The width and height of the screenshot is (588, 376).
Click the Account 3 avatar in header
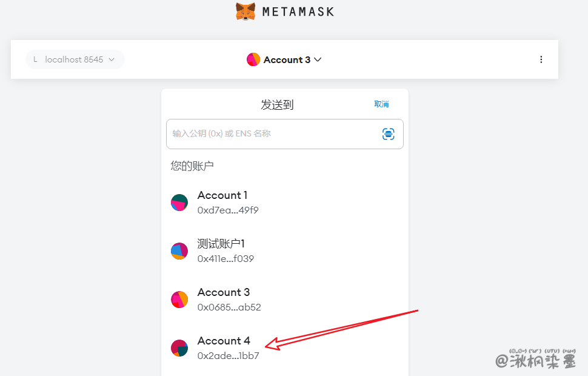tap(253, 59)
